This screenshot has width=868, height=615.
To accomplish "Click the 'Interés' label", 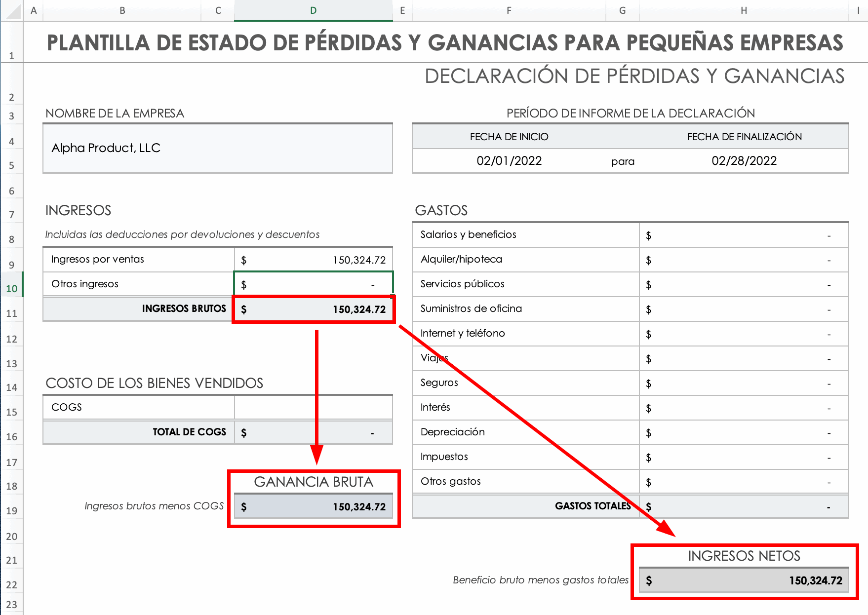I will pos(435,407).
